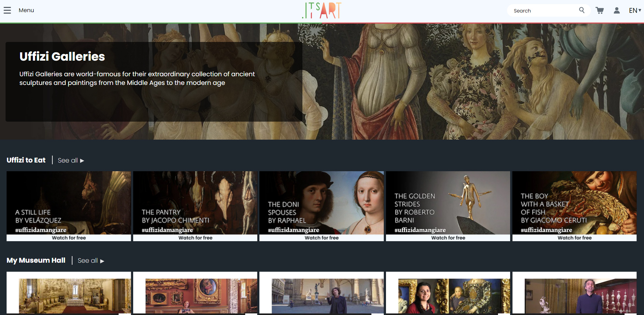
Task: Open the outdoor piazza statues thumbnail
Action: pos(321,293)
